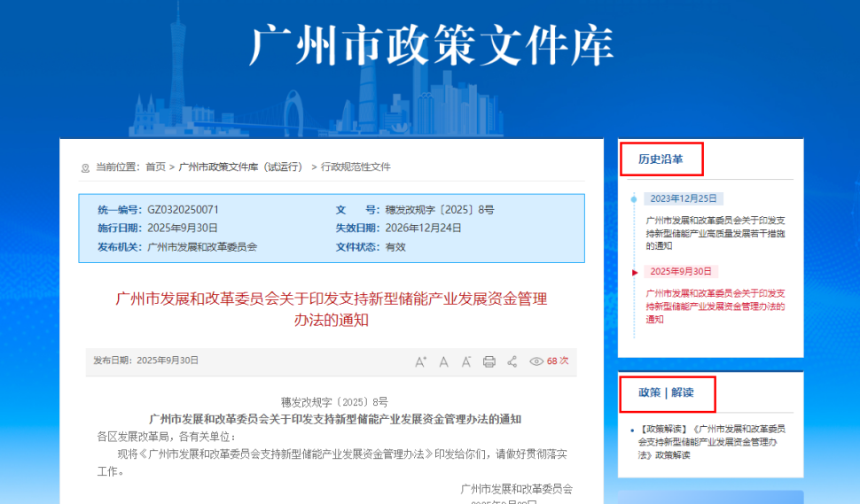Image resolution: width=860 pixels, height=504 pixels.
Task: Increase font size with A+ icon
Action: (x=420, y=361)
